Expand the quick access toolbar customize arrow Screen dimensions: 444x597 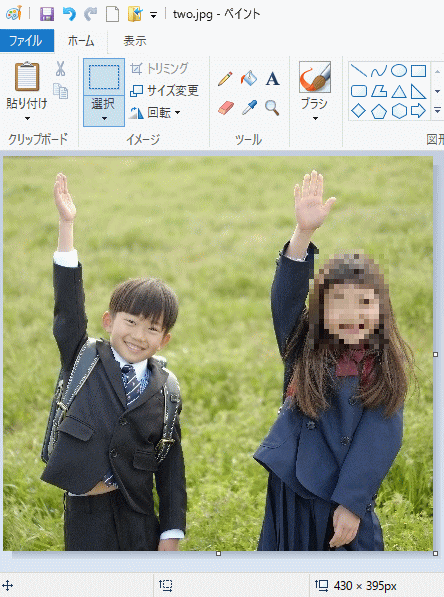[x=153, y=15]
